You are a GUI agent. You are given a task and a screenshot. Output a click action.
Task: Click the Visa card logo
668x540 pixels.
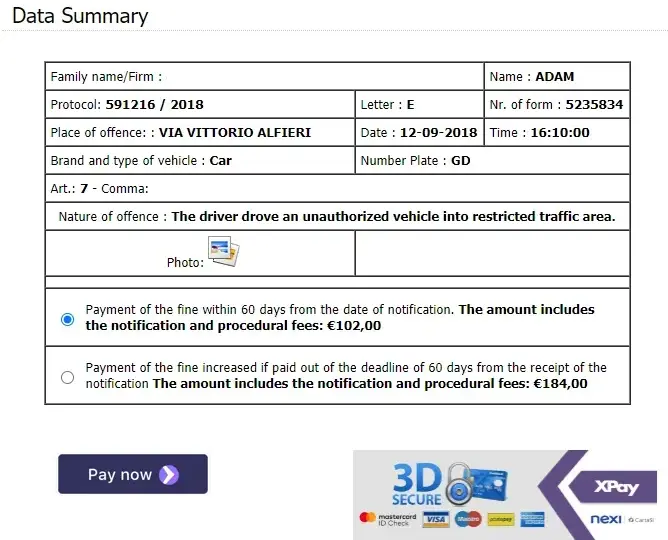436,519
